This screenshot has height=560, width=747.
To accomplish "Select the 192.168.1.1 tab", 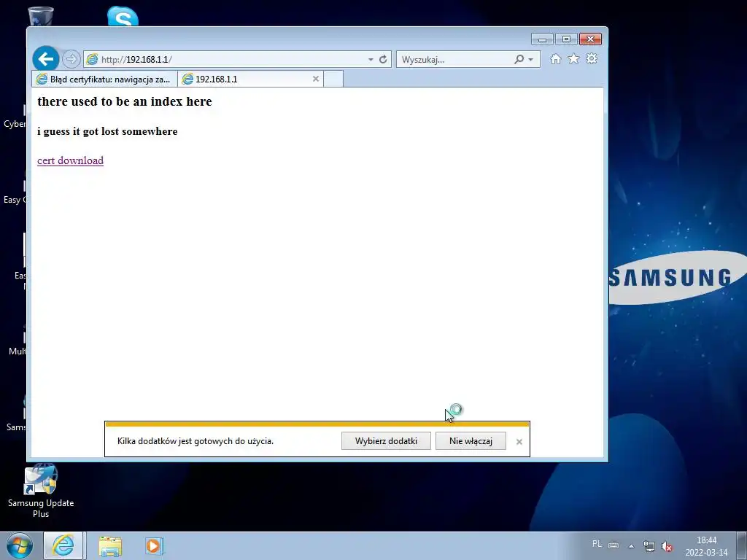I will pyautogui.click(x=251, y=79).
